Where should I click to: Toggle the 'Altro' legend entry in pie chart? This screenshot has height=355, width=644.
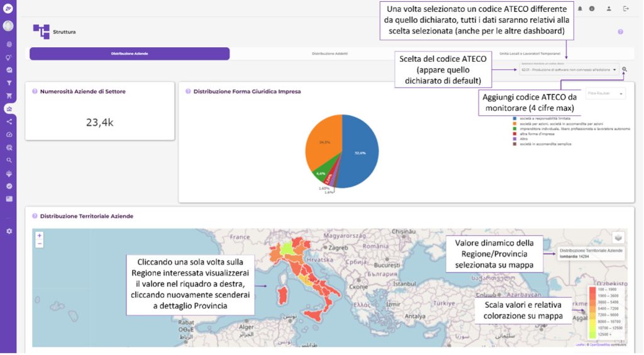522,138
